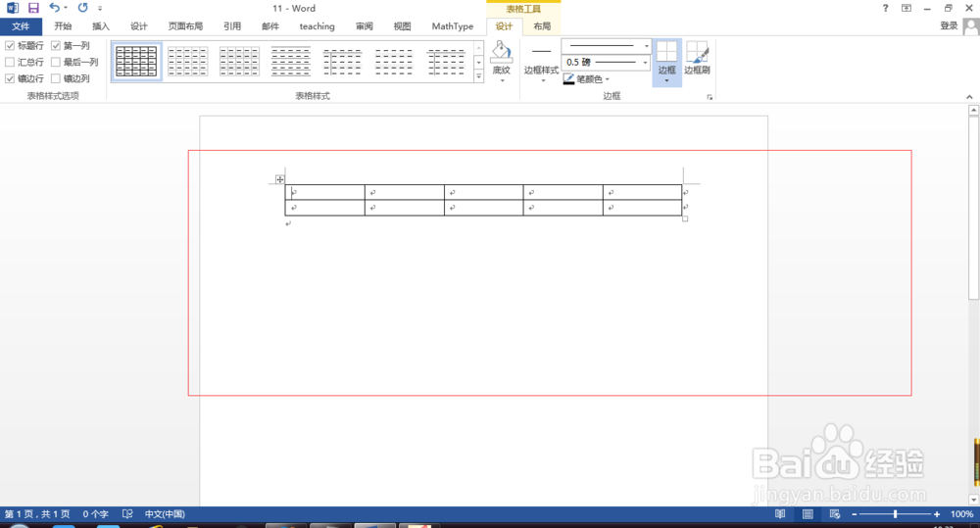Image resolution: width=980 pixels, height=528 pixels.
Task: Expand the table styles gallery more button
Action: click(x=479, y=76)
